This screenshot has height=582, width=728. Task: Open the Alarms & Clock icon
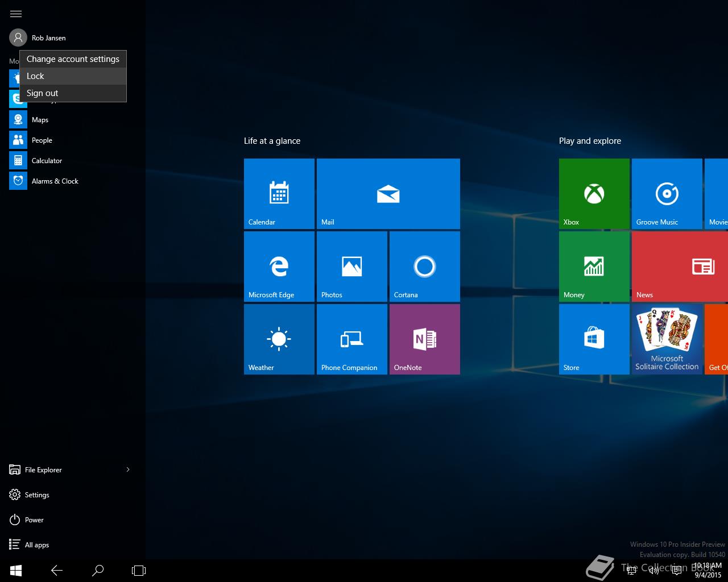18,181
